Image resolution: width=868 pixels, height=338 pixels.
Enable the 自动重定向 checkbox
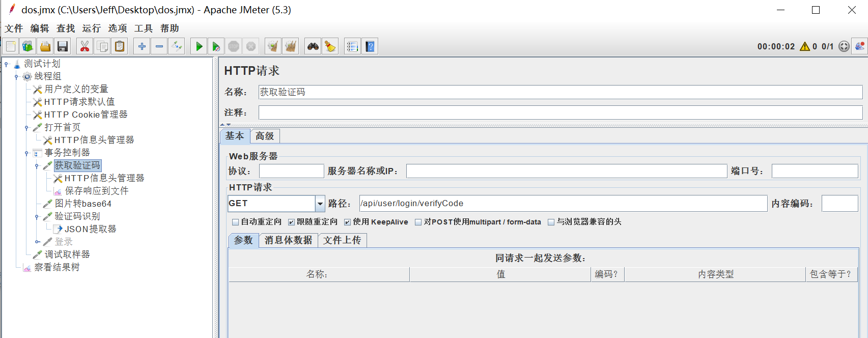(x=235, y=222)
